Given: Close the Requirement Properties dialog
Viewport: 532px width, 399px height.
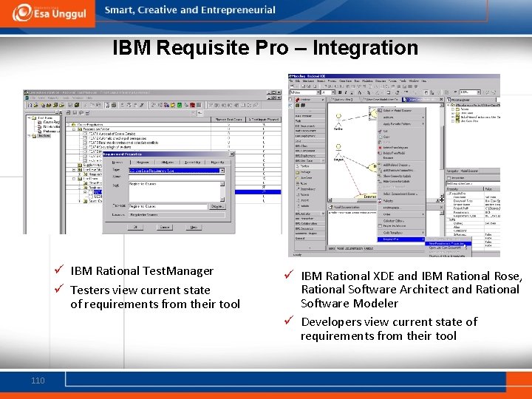Looking at the screenshot, I should (232, 154).
